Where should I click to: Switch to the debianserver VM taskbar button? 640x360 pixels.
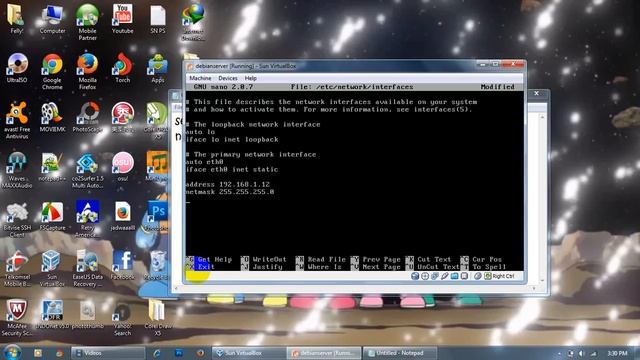323,353
